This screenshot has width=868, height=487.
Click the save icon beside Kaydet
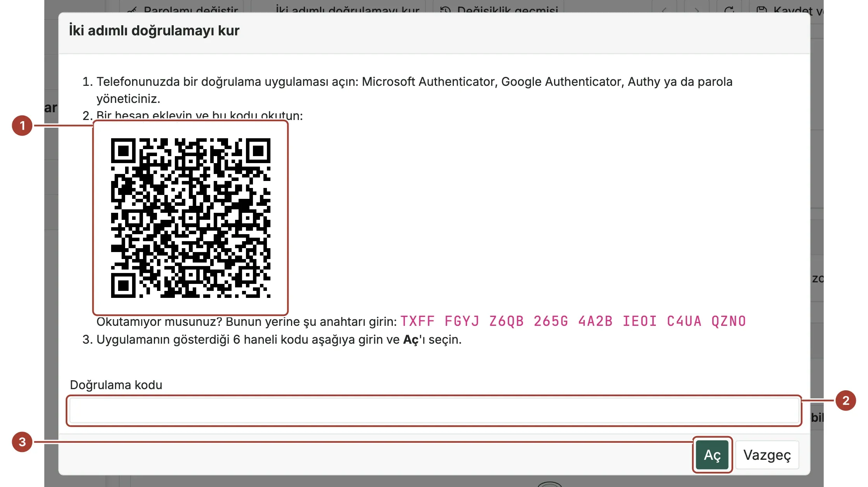[762, 10]
